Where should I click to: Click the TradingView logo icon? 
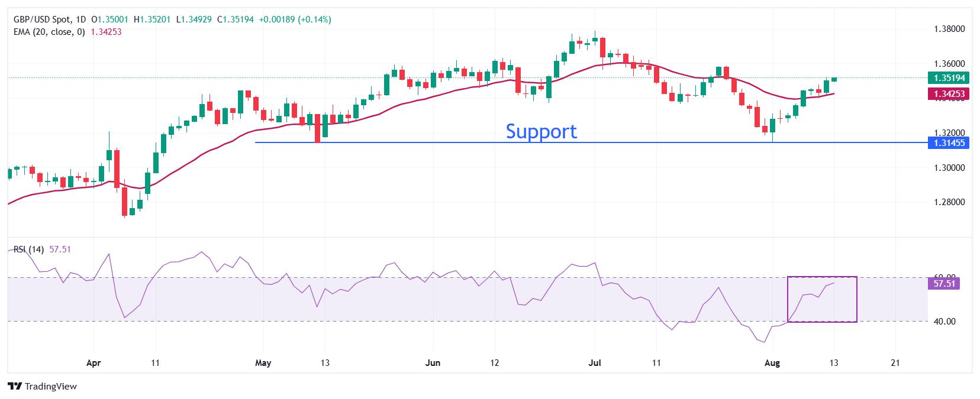pyautogui.click(x=15, y=386)
